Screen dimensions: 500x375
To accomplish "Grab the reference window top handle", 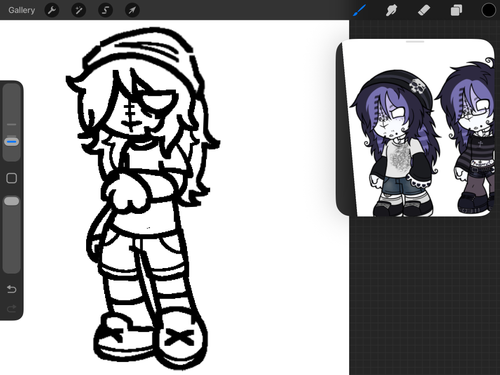I will coord(415,42).
